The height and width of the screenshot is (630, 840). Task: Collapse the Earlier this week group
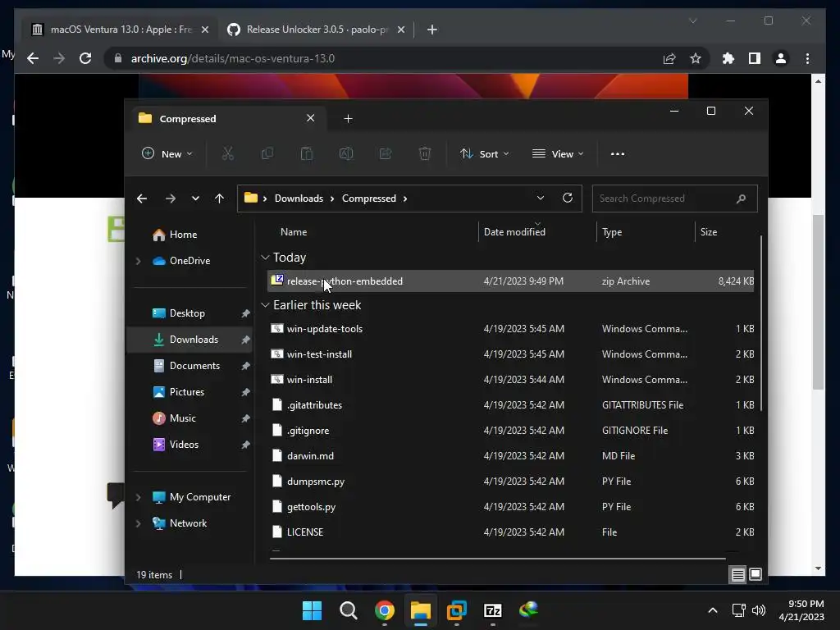point(265,305)
